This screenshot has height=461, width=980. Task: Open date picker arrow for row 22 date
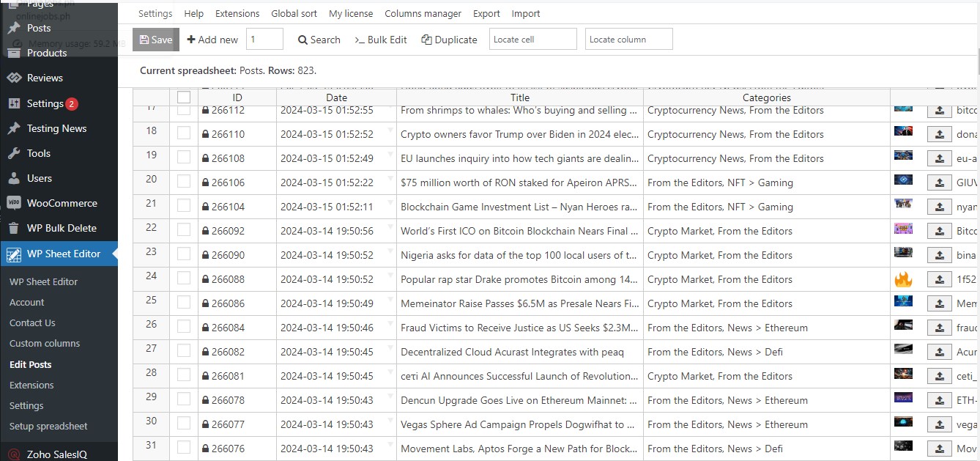tap(390, 226)
